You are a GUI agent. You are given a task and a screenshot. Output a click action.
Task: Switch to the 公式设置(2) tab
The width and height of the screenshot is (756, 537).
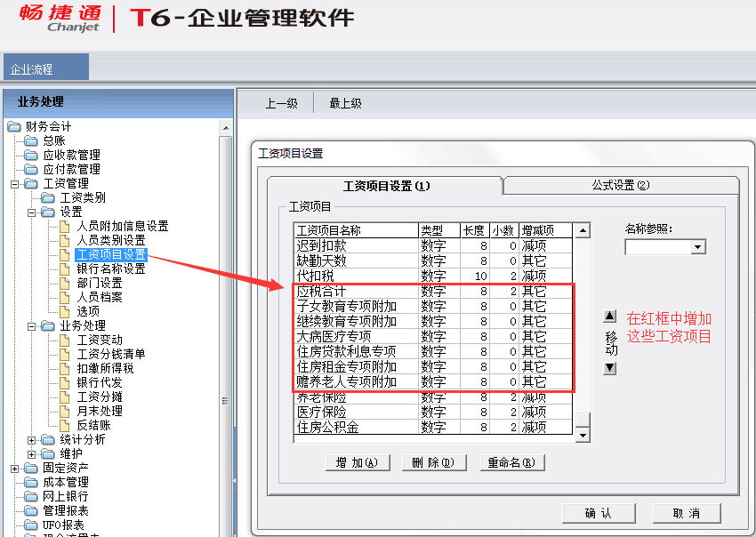click(x=621, y=186)
